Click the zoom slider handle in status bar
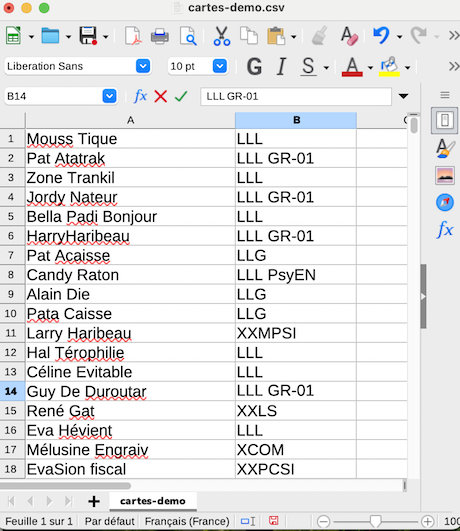The height and width of the screenshot is (531, 460). coord(375,521)
